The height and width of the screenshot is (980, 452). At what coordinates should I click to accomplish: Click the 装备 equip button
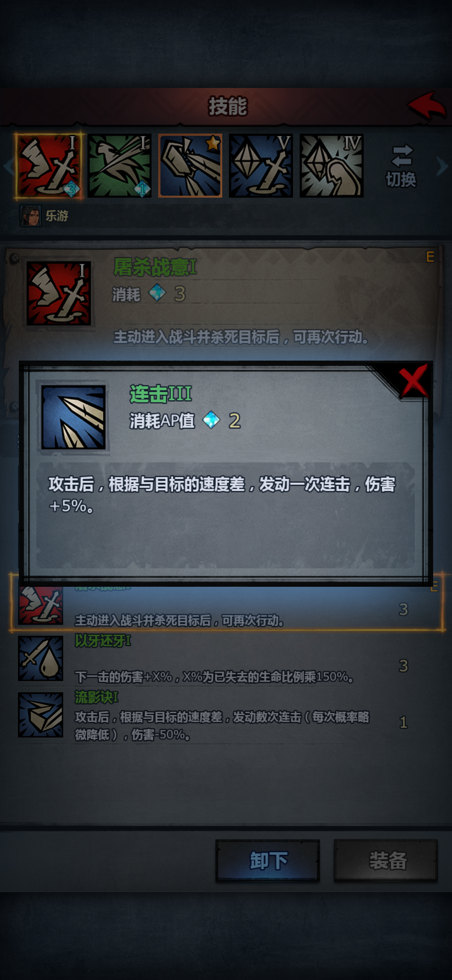click(386, 861)
